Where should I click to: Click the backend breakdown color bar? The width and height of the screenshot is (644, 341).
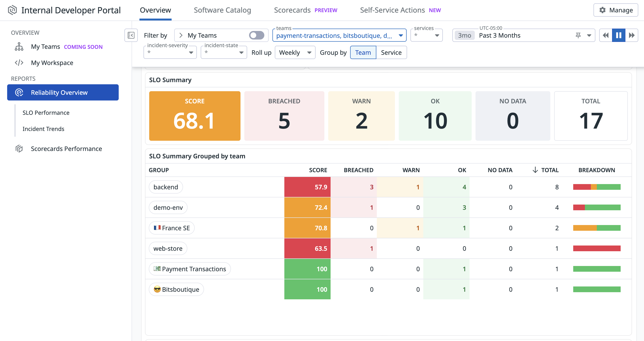click(597, 187)
